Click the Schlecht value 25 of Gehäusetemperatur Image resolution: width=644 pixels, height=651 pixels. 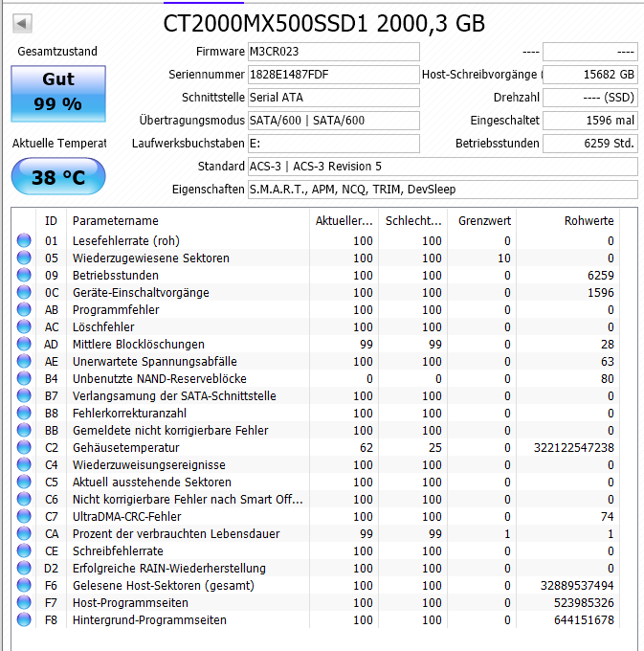435,448
